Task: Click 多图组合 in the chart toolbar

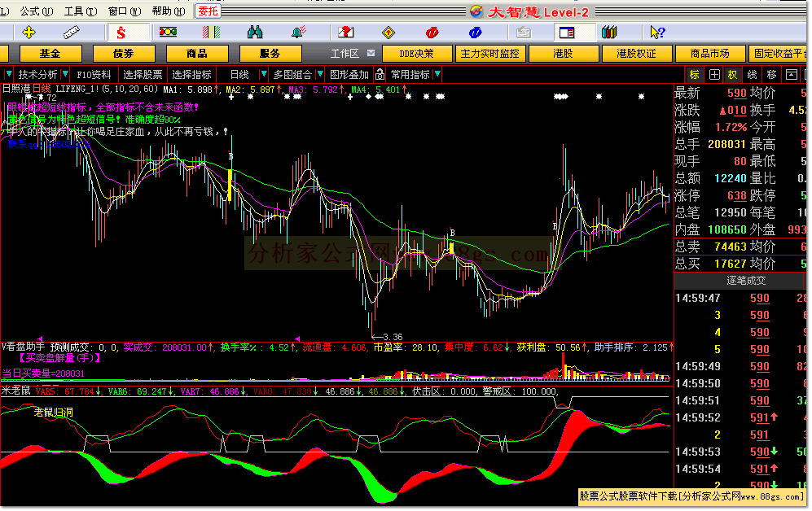Action: tap(292, 75)
